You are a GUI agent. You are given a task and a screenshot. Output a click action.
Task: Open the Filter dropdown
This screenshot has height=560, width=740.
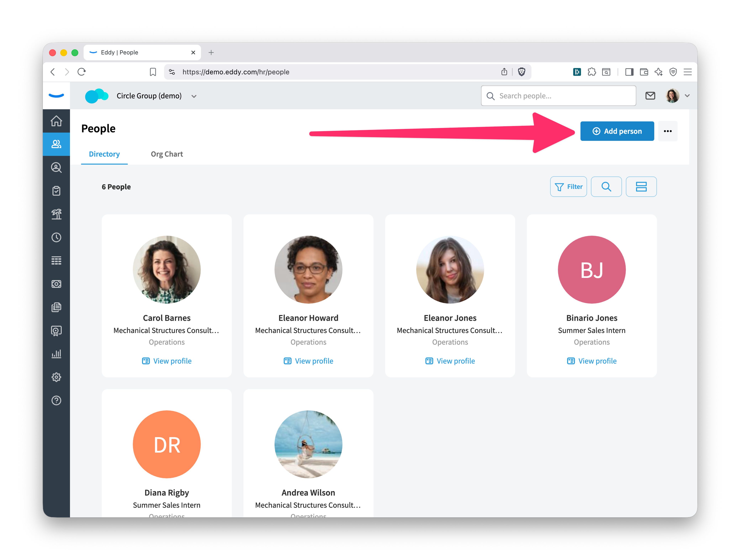568,187
